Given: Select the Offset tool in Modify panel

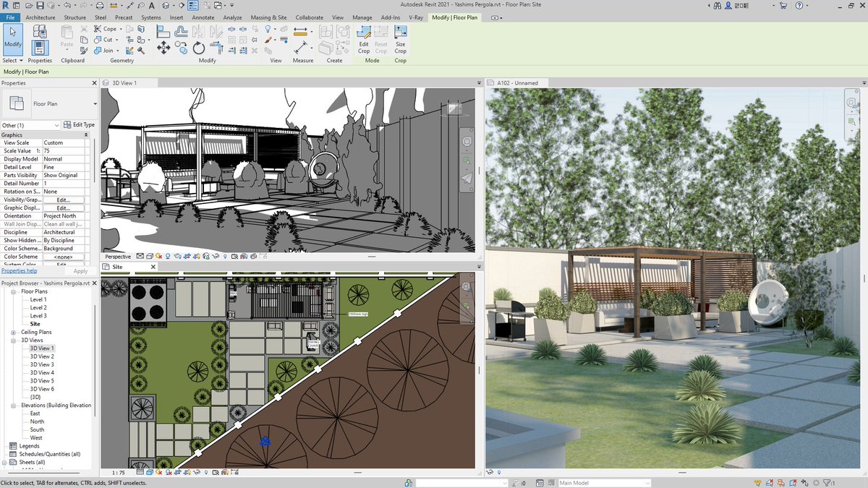Looking at the screenshot, I should [x=181, y=31].
